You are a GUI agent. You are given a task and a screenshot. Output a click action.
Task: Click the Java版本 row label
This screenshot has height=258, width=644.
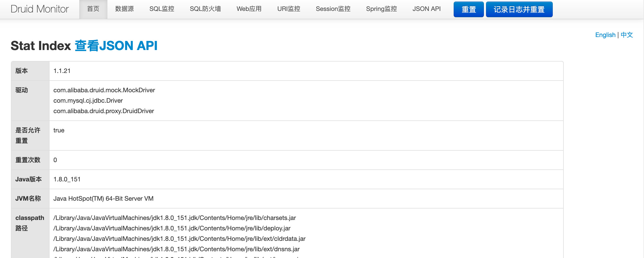click(x=28, y=179)
